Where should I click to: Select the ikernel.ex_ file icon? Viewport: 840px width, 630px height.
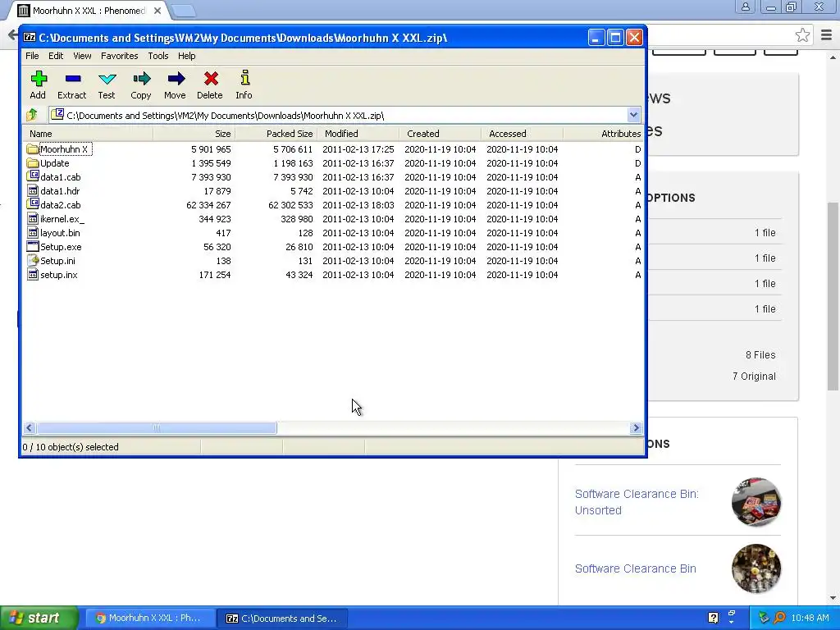pos(32,218)
